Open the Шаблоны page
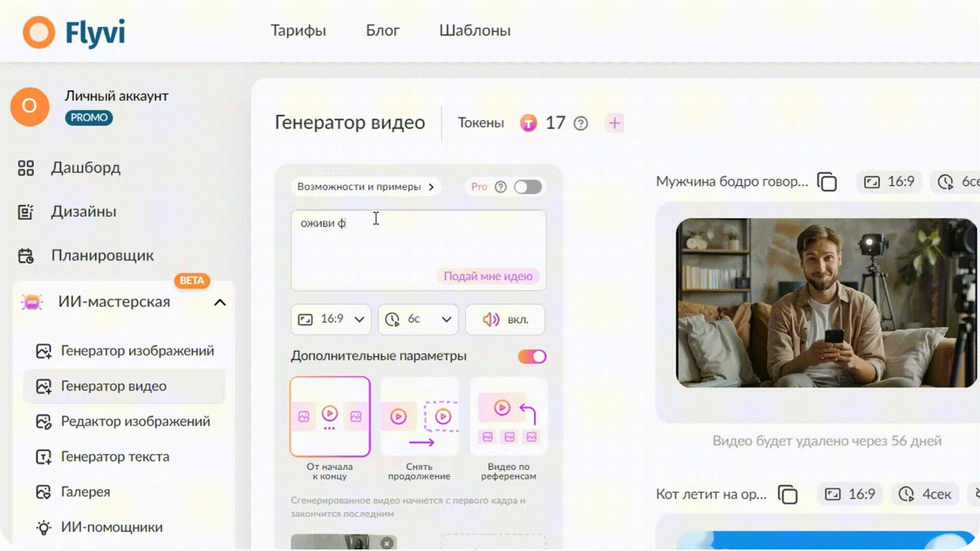Image resolution: width=980 pixels, height=551 pixels. pyautogui.click(x=475, y=31)
